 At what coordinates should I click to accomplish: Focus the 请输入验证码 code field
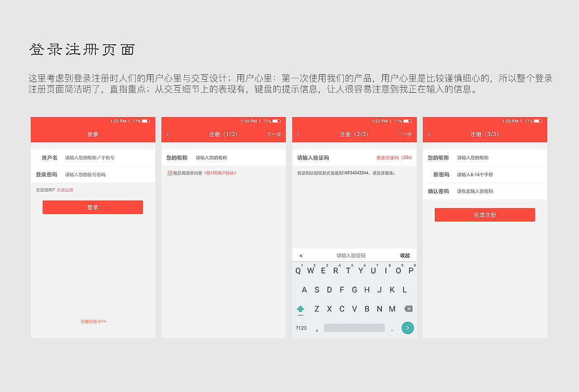coord(354,158)
